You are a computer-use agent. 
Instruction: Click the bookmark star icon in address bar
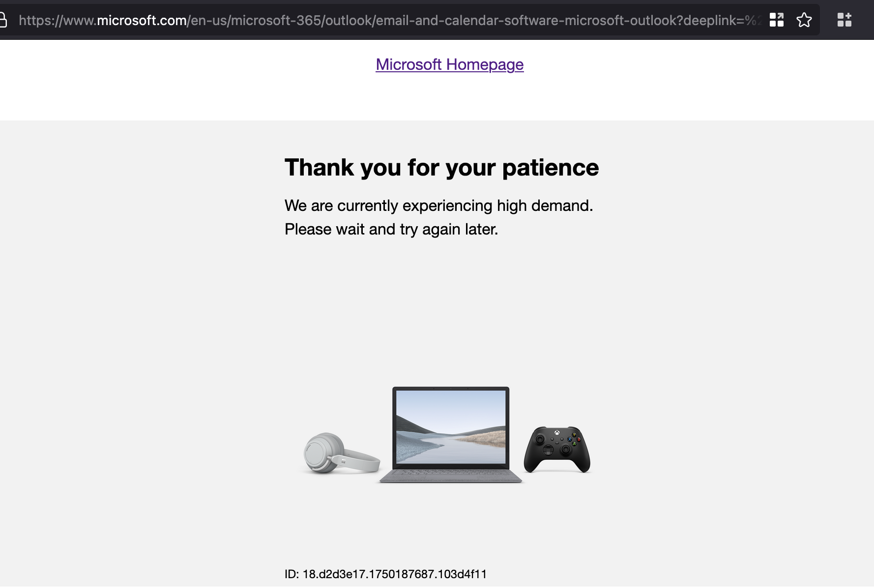pos(804,20)
